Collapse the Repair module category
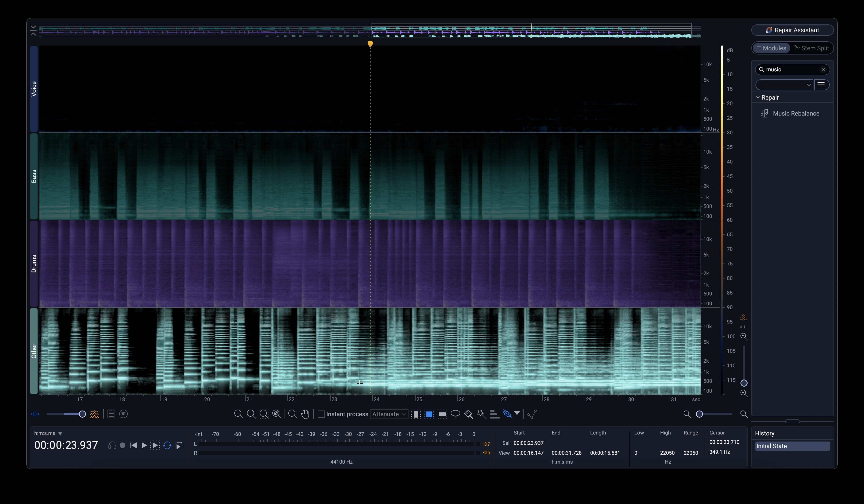This screenshot has width=864, height=504. pyautogui.click(x=758, y=97)
